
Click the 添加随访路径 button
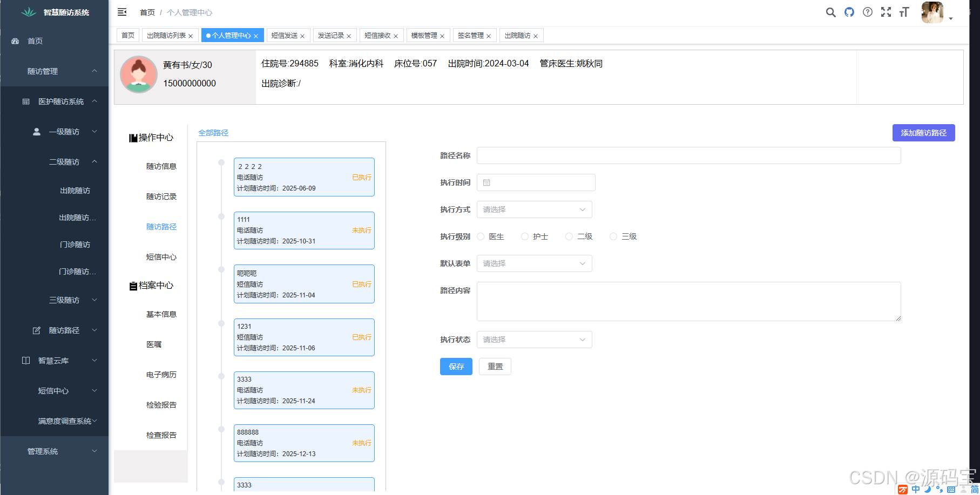923,133
